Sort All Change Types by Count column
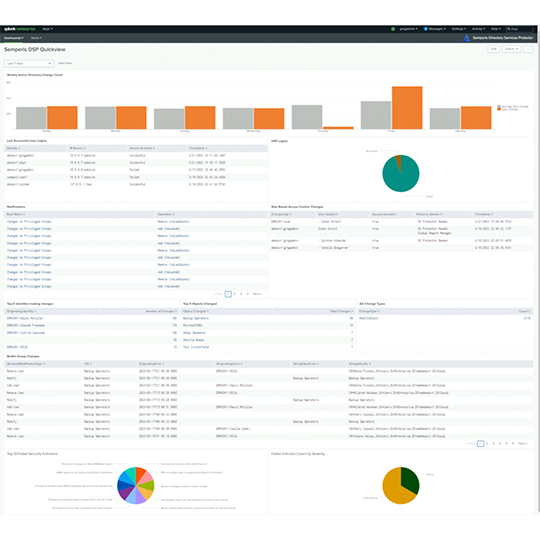 [524, 311]
